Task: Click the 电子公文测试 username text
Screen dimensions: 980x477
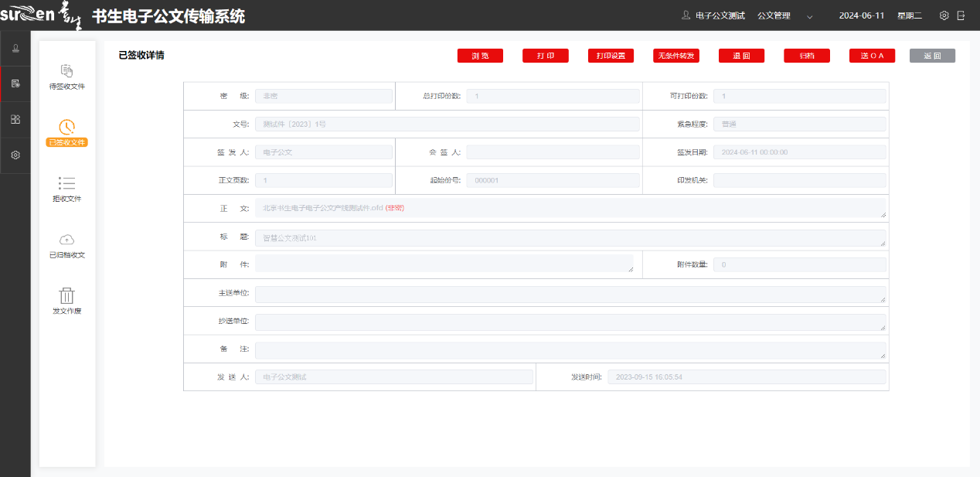Action: 720,15
